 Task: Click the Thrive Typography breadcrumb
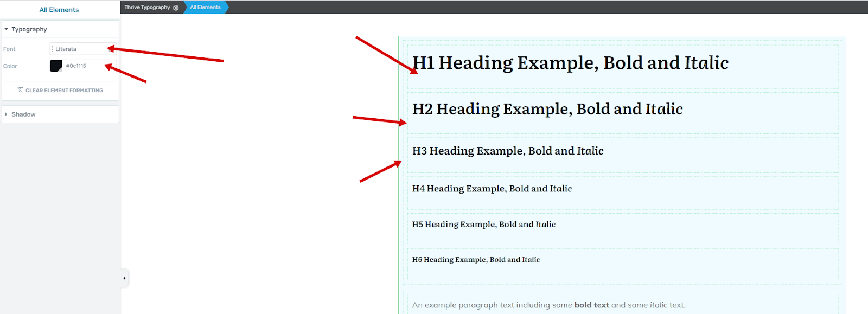[x=147, y=7]
